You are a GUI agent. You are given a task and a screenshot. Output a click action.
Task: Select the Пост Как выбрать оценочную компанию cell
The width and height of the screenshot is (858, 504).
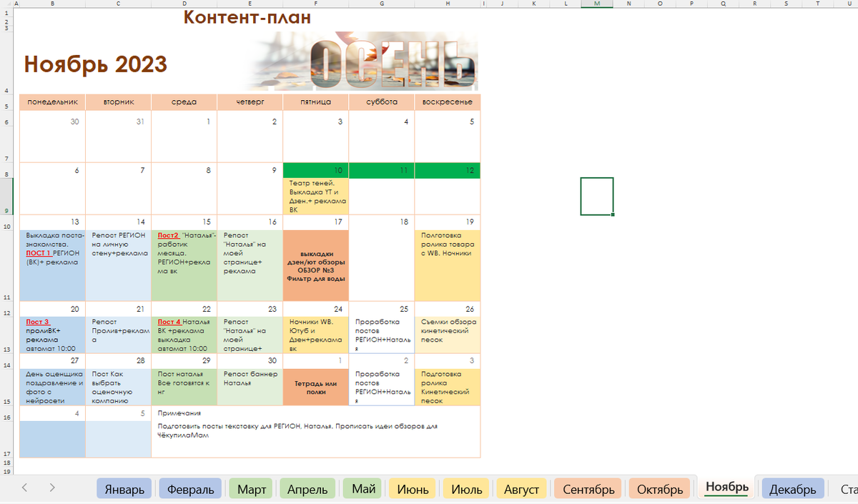tap(118, 387)
